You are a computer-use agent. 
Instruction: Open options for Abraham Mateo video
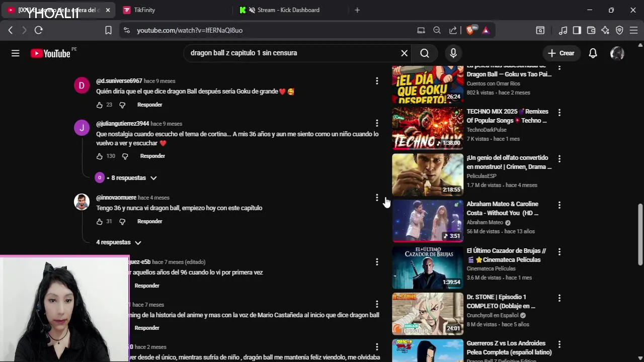[559, 205]
